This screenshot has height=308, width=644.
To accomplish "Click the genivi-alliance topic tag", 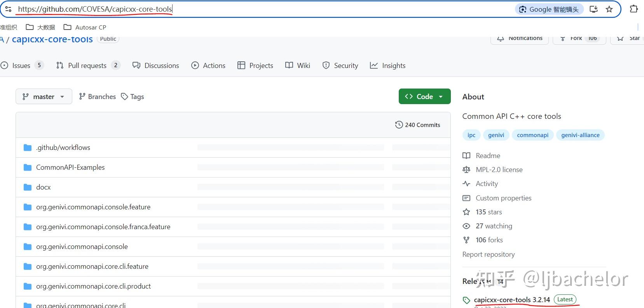I will pyautogui.click(x=580, y=135).
